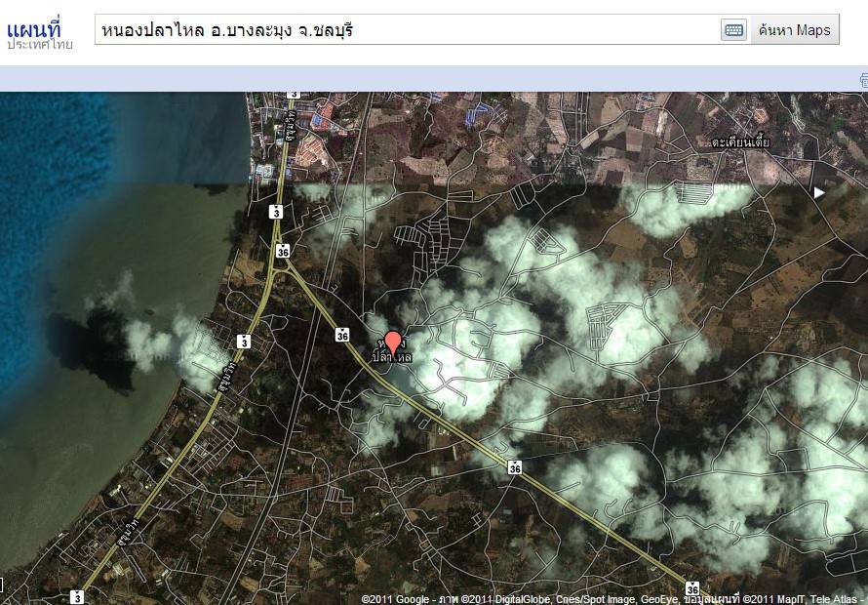This screenshot has width=868, height=605.
Task: Click the route 36 shield nearest the red marker
Action: (x=341, y=335)
